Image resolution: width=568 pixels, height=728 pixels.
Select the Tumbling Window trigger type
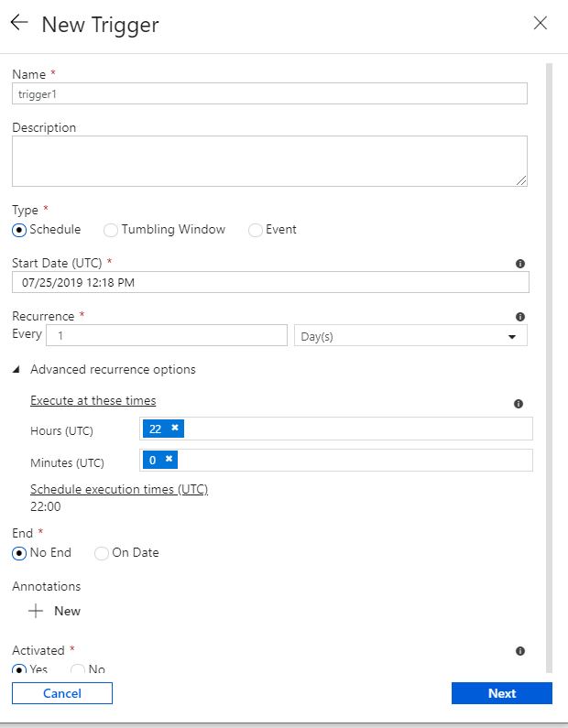point(111,230)
